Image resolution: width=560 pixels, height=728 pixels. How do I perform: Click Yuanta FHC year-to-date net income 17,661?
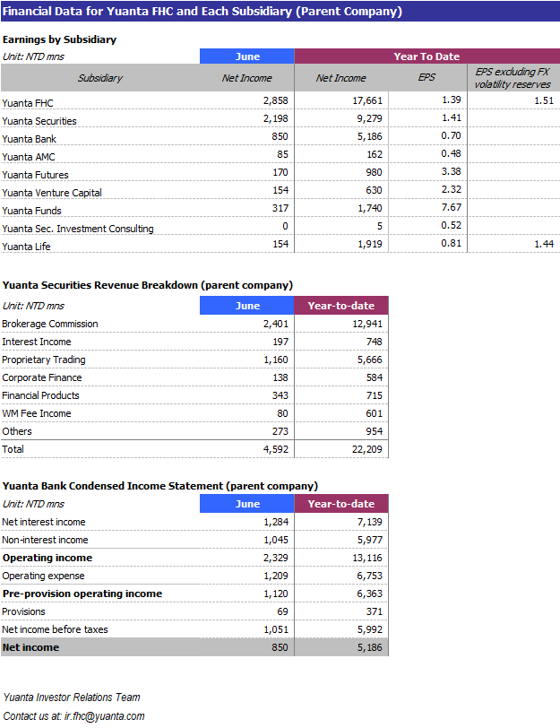coord(367,100)
